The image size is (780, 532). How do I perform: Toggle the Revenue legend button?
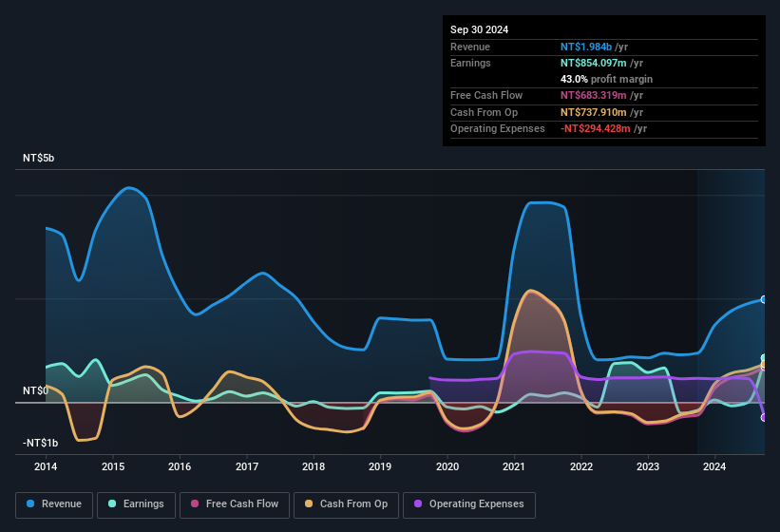(x=54, y=504)
